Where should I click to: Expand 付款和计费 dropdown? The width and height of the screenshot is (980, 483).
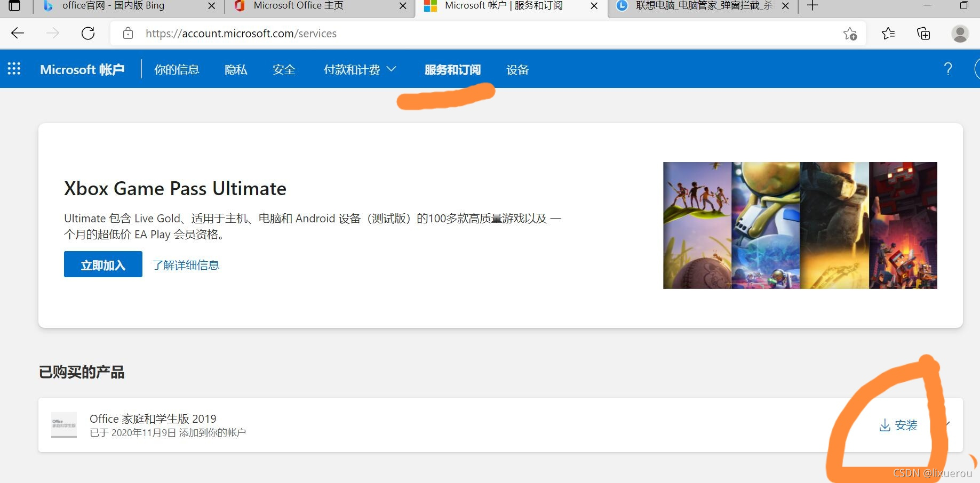coord(360,69)
